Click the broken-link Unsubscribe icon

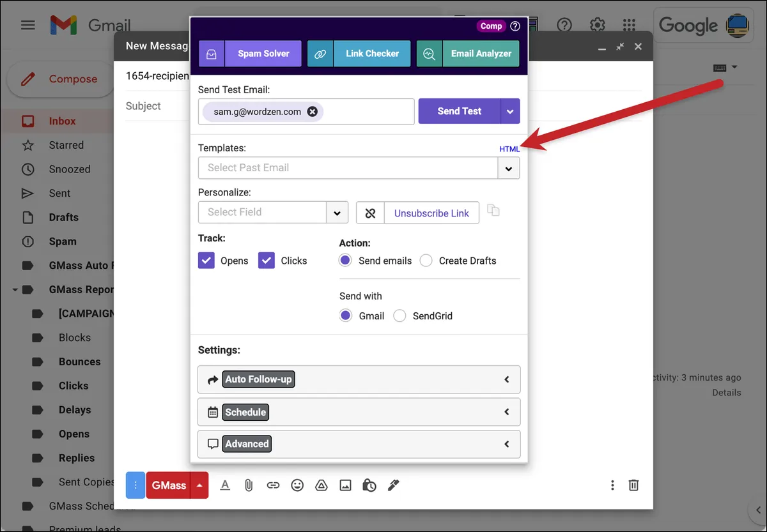[x=370, y=213]
